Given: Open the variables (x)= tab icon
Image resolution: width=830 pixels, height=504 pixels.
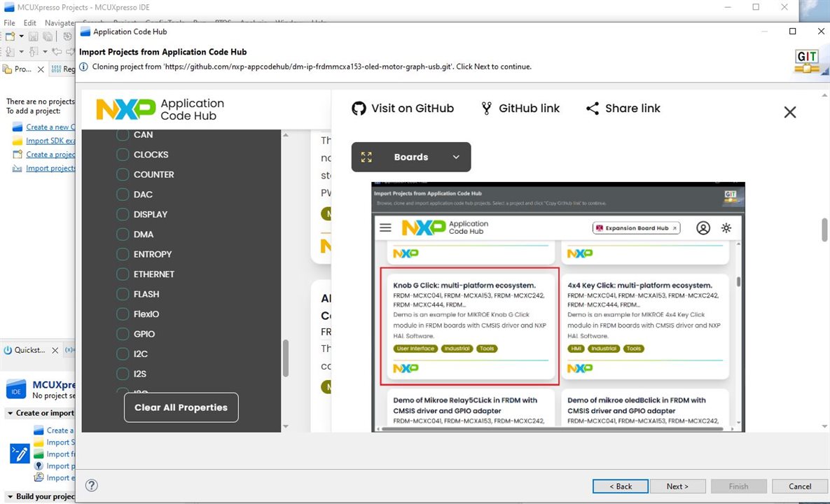Looking at the screenshot, I should coord(69,350).
